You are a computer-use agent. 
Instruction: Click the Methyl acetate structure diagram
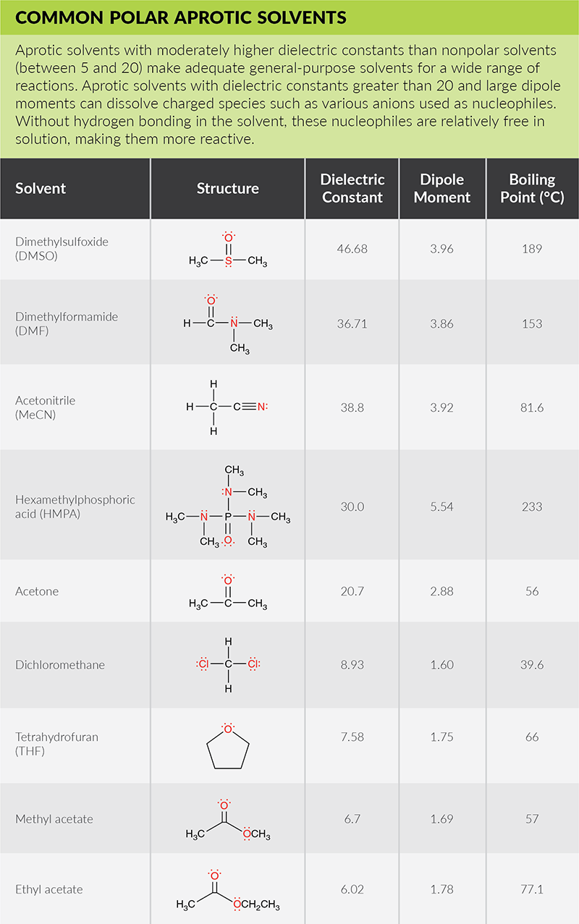click(x=227, y=821)
